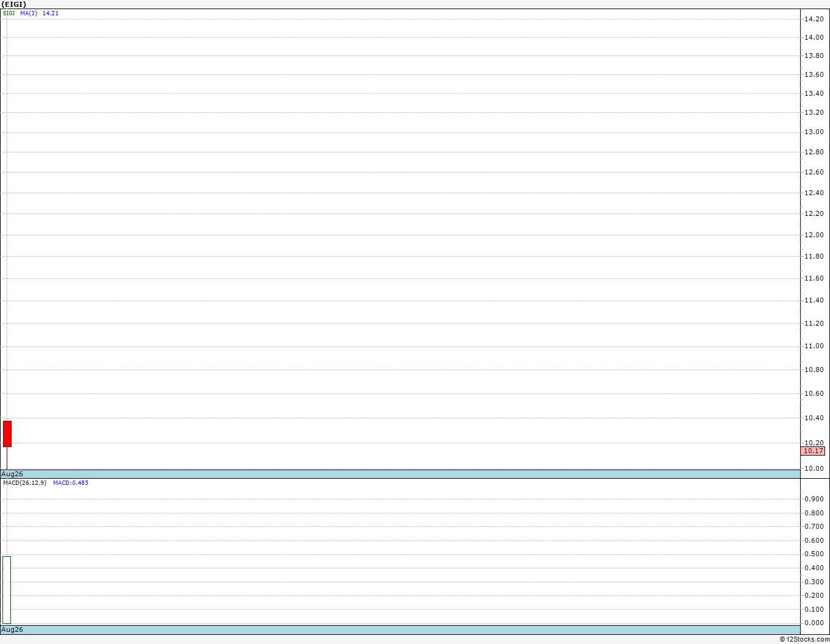Click the 0.500 MACD axis label
The image size is (830, 644).
[814, 554]
